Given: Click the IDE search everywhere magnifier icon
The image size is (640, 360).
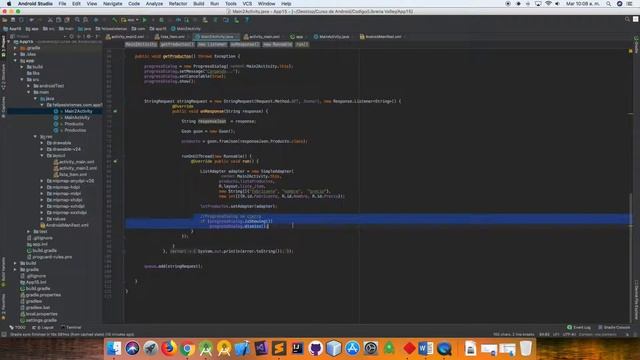Looking at the screenshot, I should pyautogui.click(x=627, y=19).
